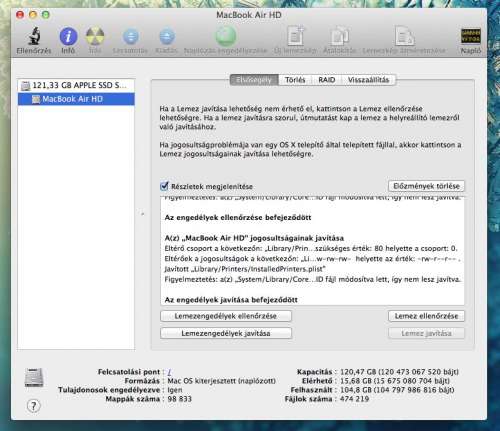Image resolution: width=500 pixels, height=431 pixels.
Task: Click the Formázás value Mac OS kiterjesztett
Action: tap(221, 381)
